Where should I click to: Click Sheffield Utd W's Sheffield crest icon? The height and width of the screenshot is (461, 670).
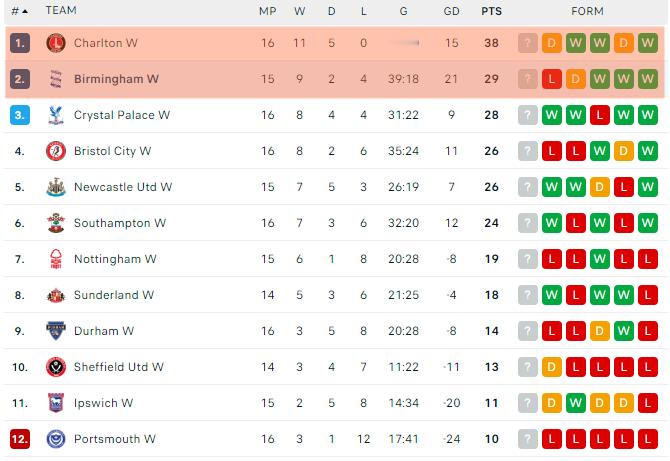tap(55, 367)
